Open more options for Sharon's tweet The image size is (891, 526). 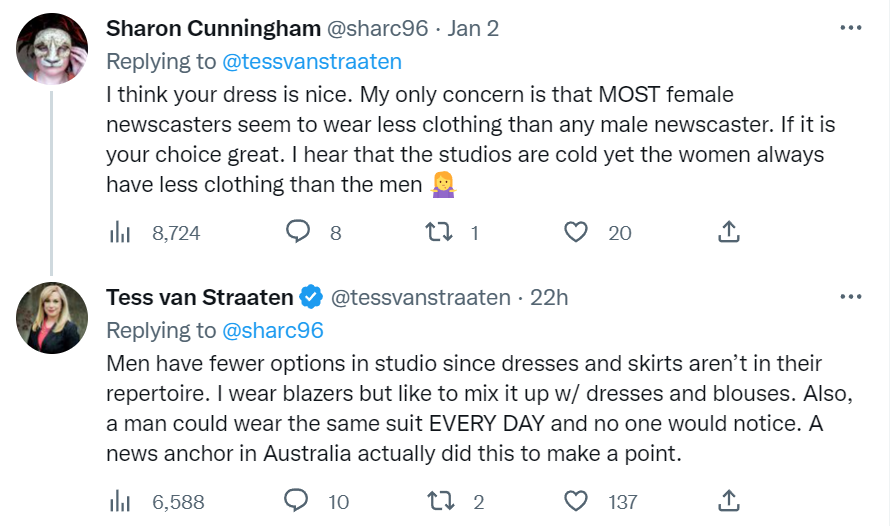(851, 28)
